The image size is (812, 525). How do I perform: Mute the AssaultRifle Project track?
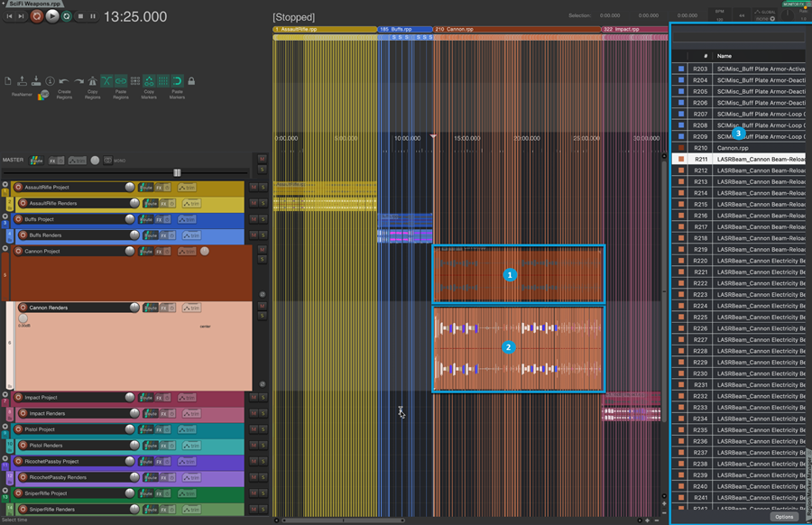point(254,187)
